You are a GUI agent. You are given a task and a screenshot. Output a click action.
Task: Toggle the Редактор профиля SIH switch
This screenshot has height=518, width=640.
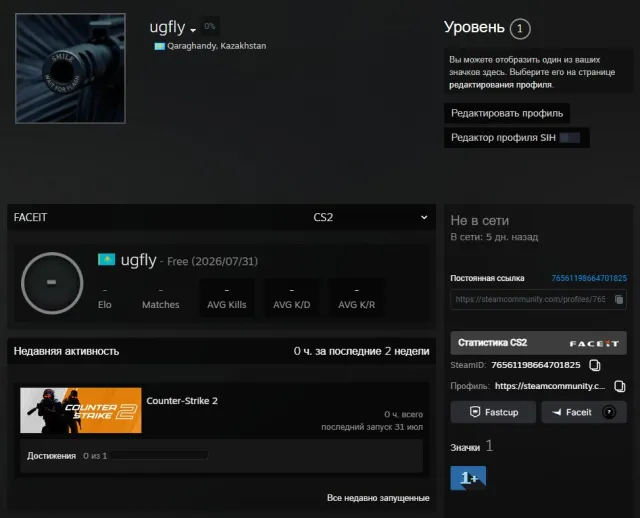(570, 138)
